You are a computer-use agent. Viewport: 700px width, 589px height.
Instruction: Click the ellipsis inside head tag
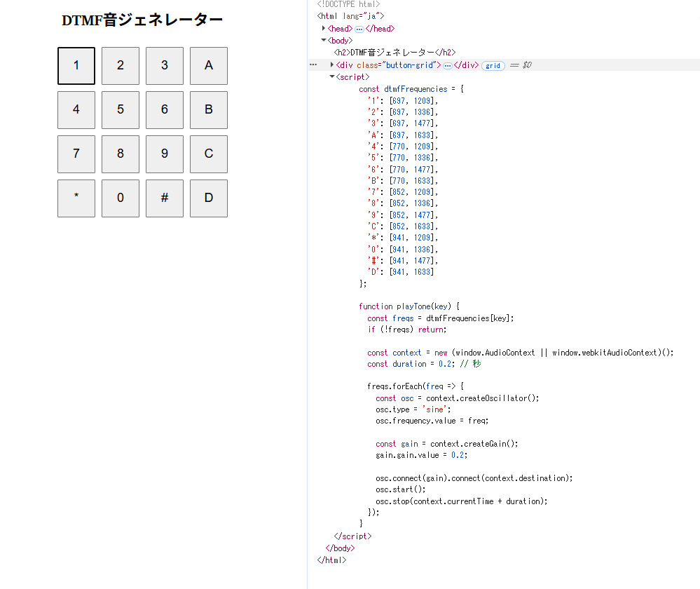pyautogui.click(x=359, y=29)
